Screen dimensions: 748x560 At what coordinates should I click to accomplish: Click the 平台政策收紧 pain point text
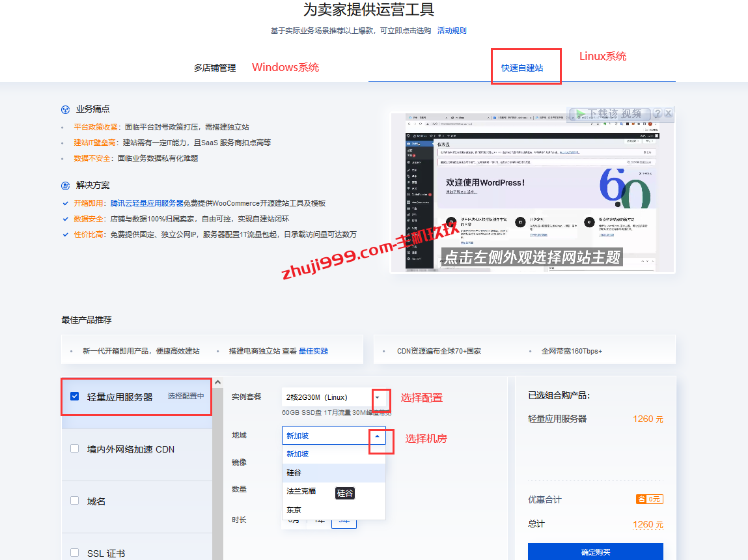96,127
